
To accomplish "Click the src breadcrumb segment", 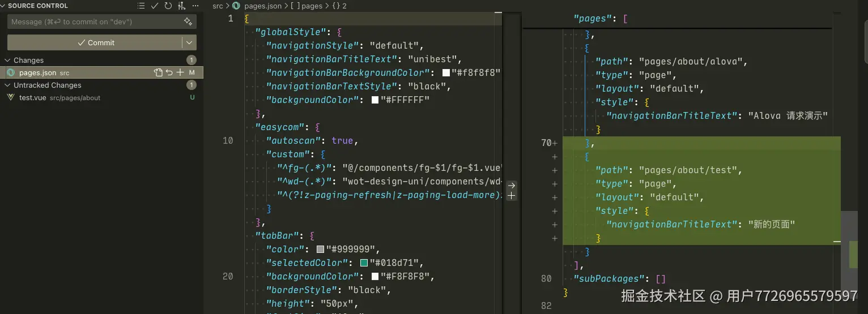I will (x=218, y=6).
